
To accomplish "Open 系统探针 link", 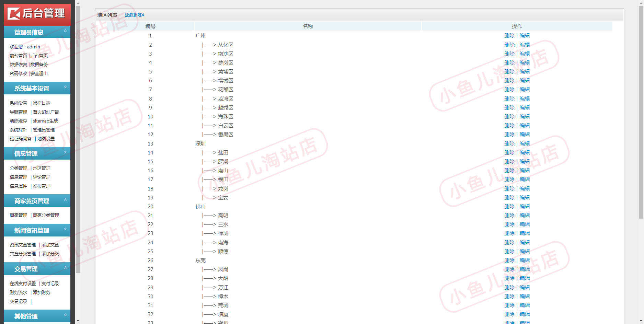I will pyautogui.click(x=18, y=130).
